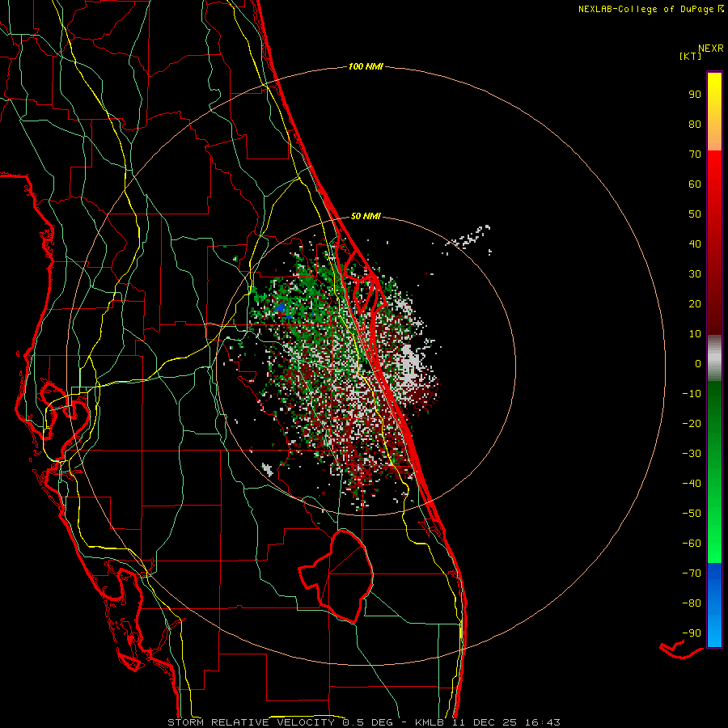Select the gray zero-velocity segment of color bar
Image resolution: width=728 pixels, height=728 pixels.
point(714,358)
